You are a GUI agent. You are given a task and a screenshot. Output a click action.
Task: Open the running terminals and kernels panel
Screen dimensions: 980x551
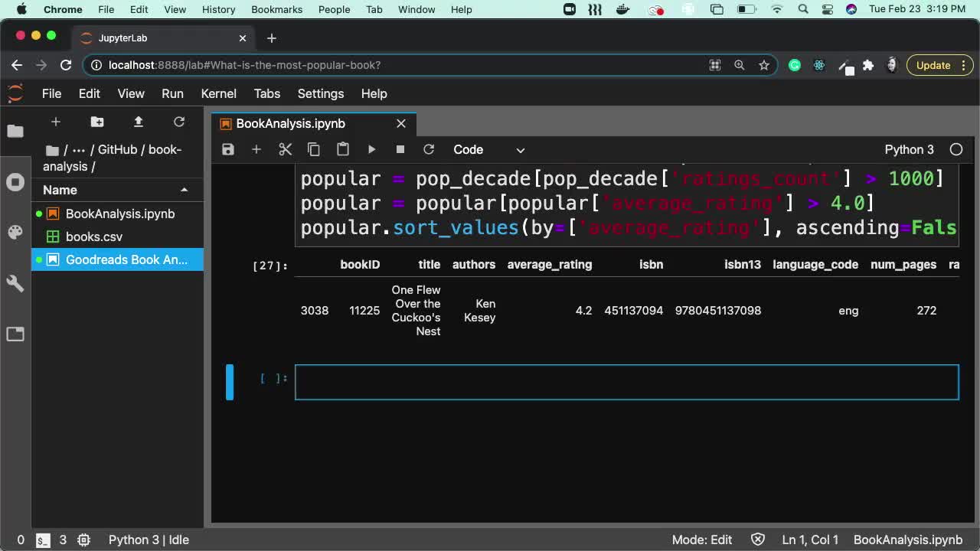15,181
